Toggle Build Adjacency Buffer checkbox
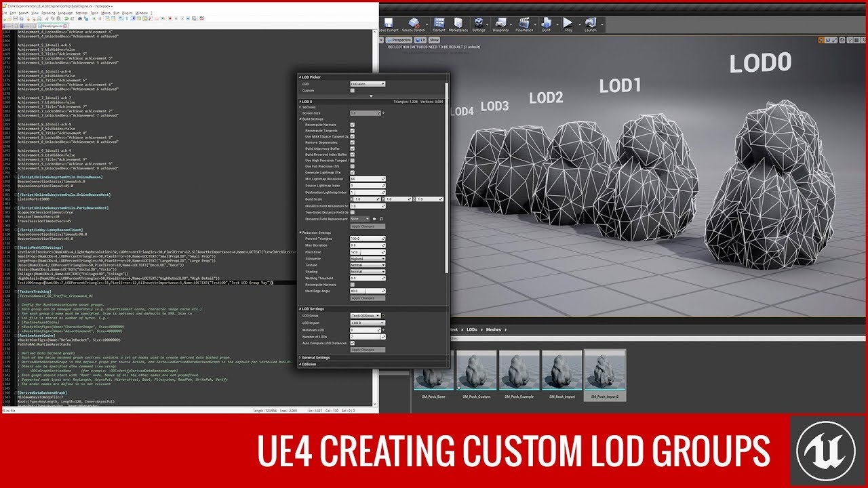Viewport: 868px width, 488px height. [x=353, y=148]
